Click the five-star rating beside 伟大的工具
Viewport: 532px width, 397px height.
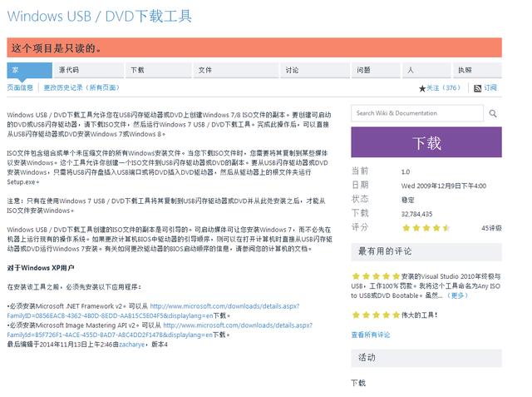point(376,315)
